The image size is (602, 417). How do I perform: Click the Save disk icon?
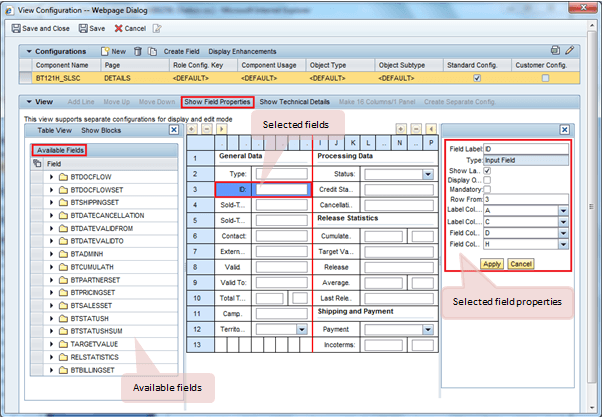point(83,29)
